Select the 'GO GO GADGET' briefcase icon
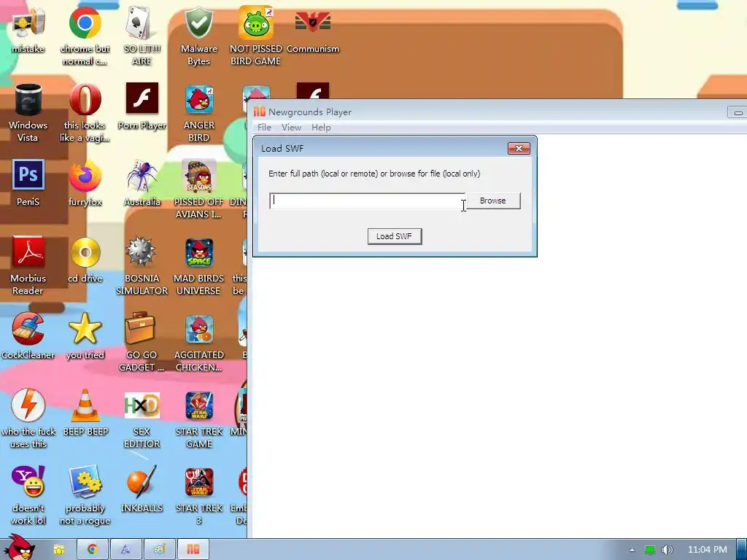 (142, 343)
